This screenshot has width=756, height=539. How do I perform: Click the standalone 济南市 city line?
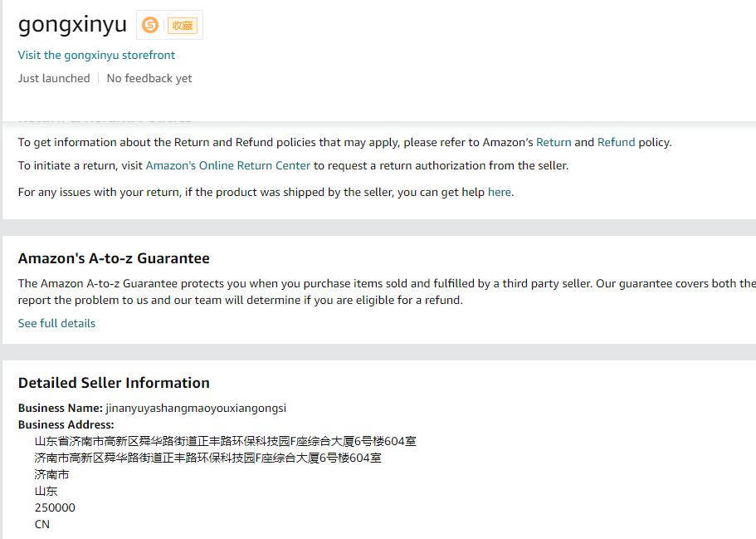[x=51, y=474]
